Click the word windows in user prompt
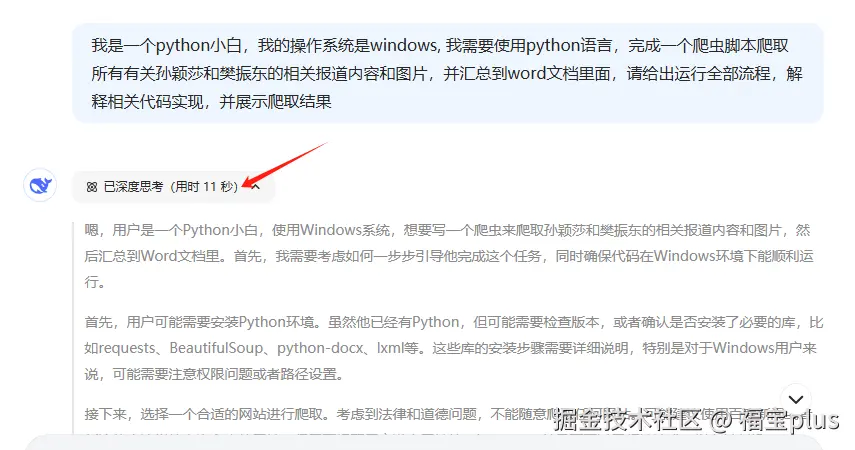The height and width of the screenshot is (450, 855). 404,45
